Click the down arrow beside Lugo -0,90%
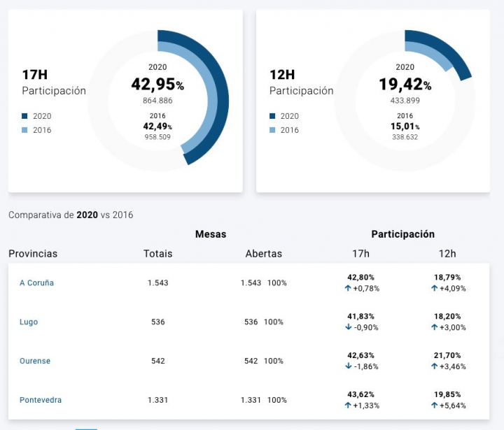The height and width of the screenshot is (430, 504). tap(348, 327)
